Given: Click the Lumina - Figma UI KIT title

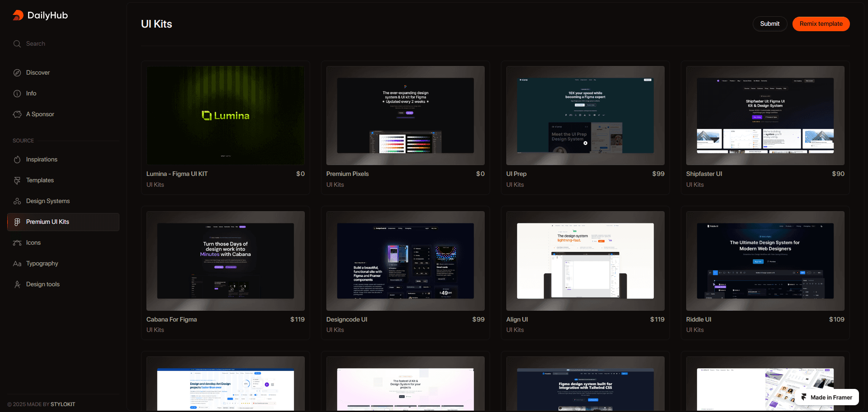Looking at the screenshot, I should (177, 174).
